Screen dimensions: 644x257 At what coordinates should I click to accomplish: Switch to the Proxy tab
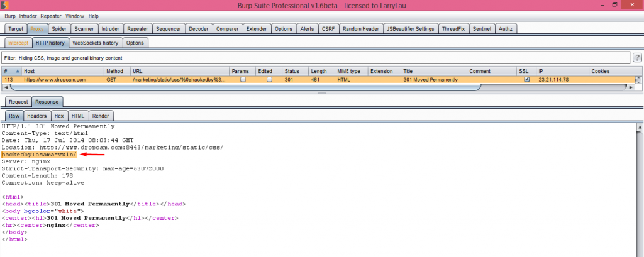pyautogui.click(x=37, y=29)
